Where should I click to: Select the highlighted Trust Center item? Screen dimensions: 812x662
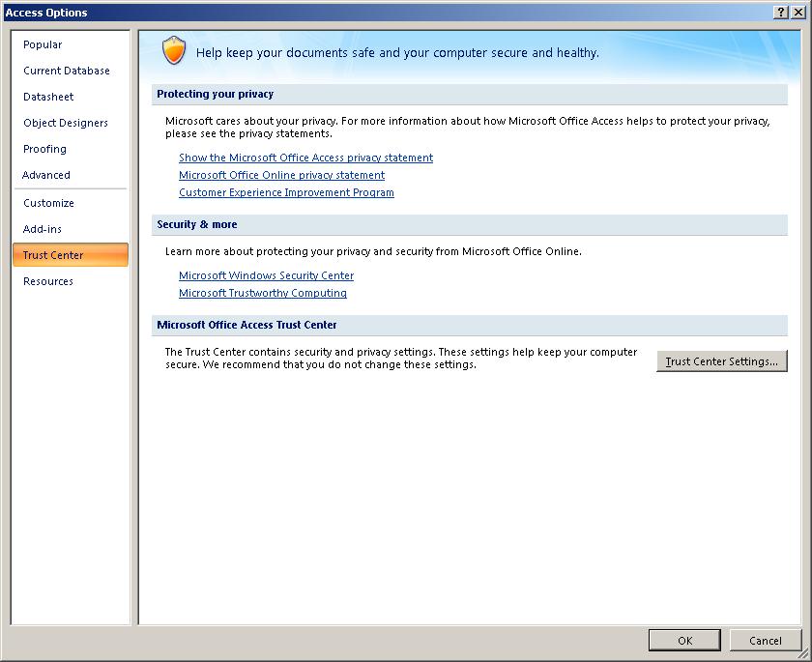tap(71, 255)
